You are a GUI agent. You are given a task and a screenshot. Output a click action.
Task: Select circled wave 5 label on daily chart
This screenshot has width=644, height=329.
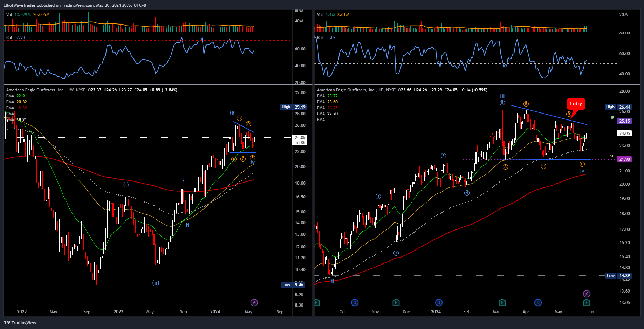coord(502,103)
